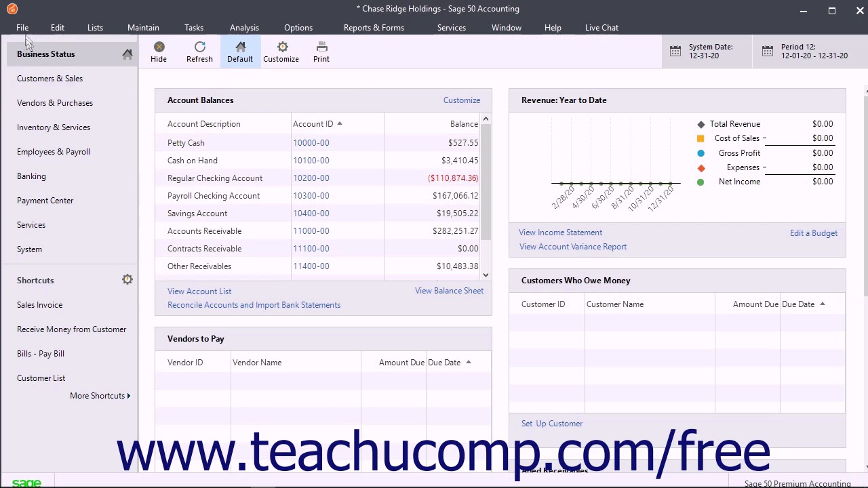The image size is (868, 488).
Task: Open the Services menu in menu bar
Action: 452,28
